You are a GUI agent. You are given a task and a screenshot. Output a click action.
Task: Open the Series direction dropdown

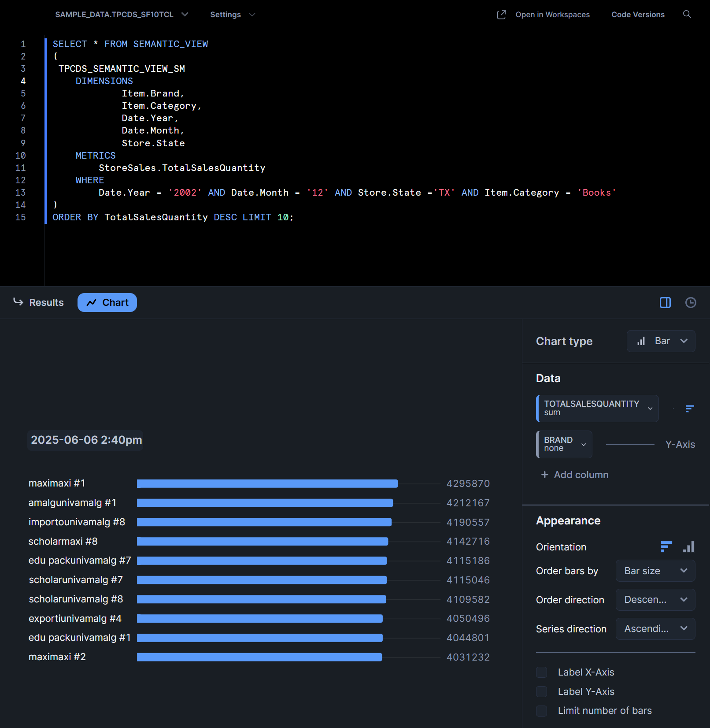point(655,629)
